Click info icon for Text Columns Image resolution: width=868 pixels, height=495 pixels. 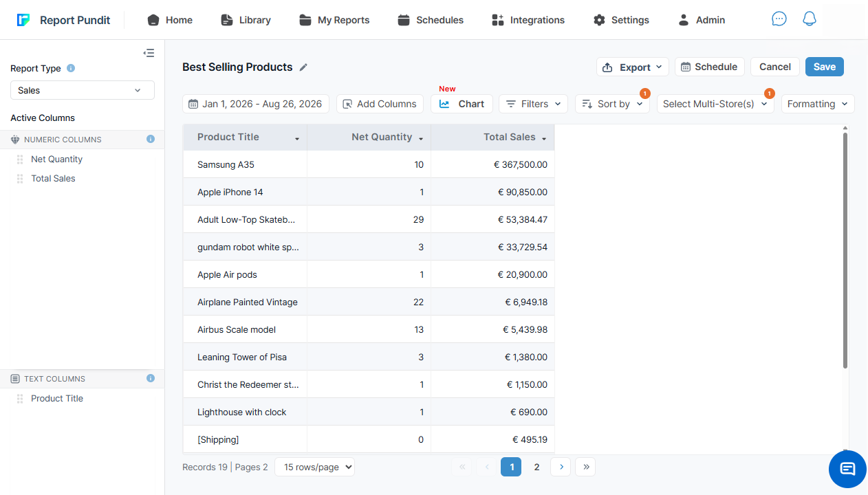(x=151, y=378)
